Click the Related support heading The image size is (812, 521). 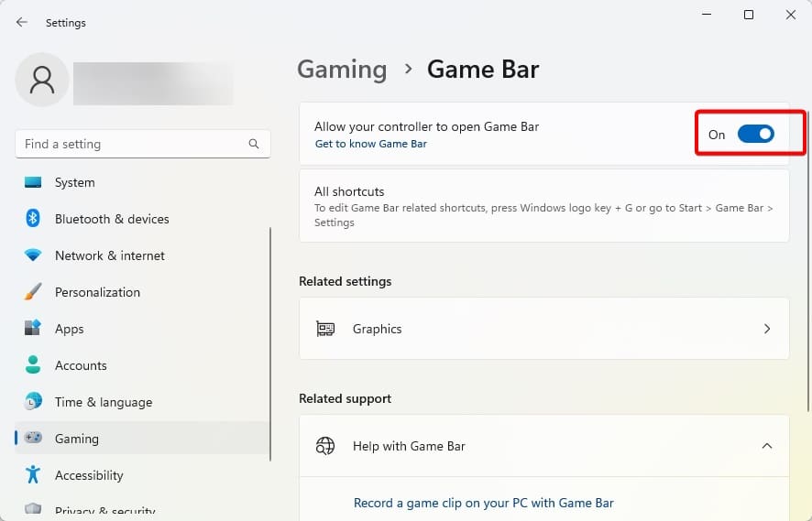click(345, 398)
